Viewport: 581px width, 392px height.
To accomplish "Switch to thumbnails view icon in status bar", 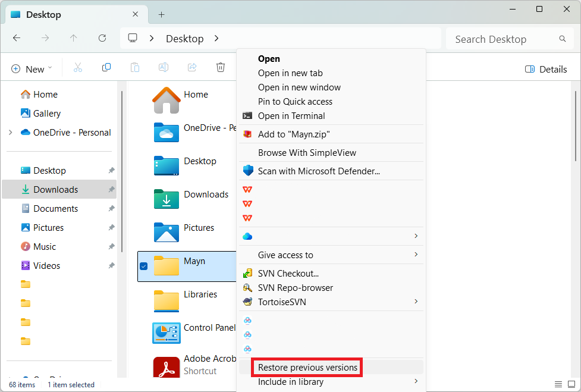I will 571,384.
